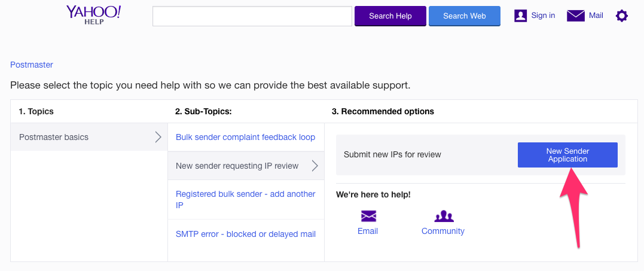Screen dimensions: 644x271
Task: Click the Community people icon
Action: [444, 216]
